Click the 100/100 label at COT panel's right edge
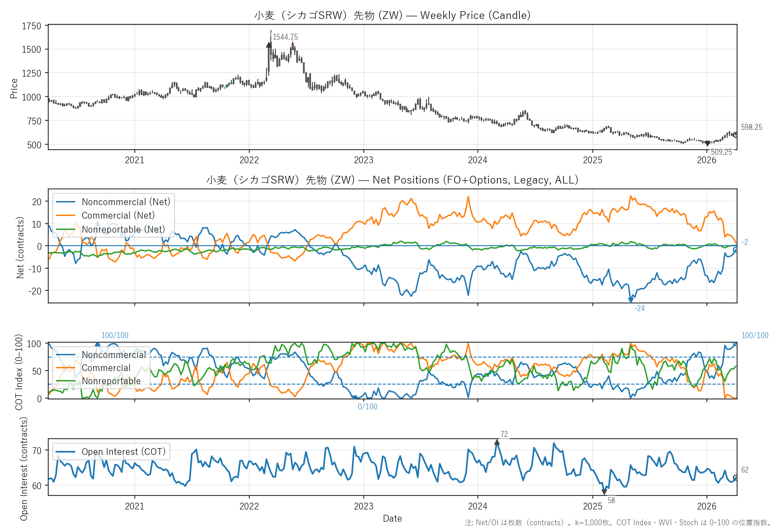 pyautogui.click(x=755, y=335)
